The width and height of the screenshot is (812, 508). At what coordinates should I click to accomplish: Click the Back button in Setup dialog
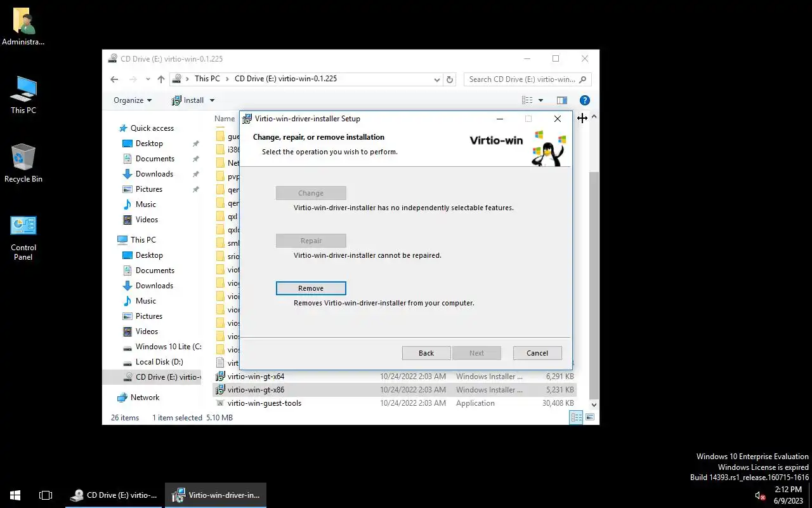coord(426,353)
